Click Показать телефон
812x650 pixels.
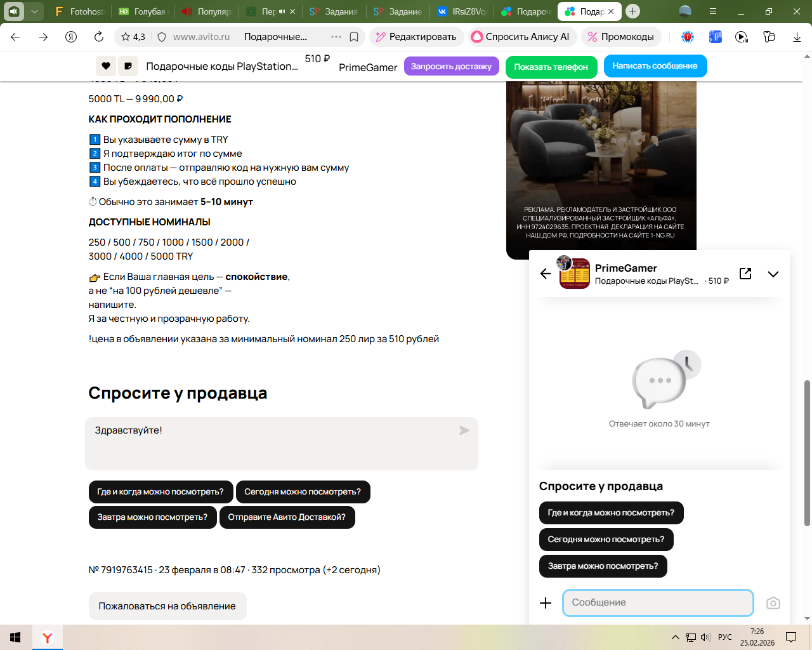pos(551,67)
